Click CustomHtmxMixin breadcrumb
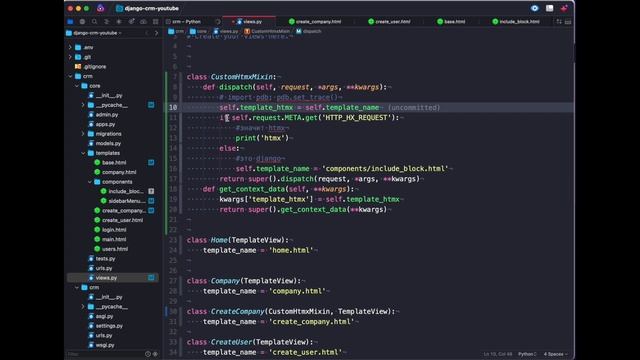Viewport: 640px width, 360px height. [x=267, y=31]
